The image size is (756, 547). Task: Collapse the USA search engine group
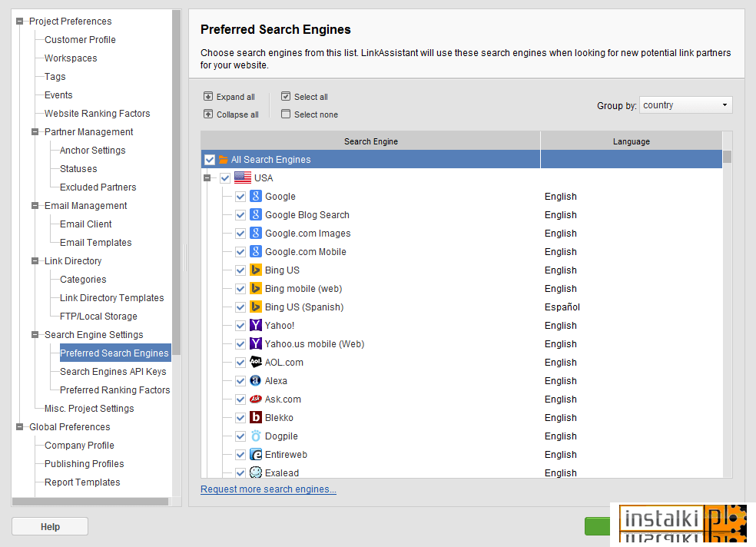207,177
